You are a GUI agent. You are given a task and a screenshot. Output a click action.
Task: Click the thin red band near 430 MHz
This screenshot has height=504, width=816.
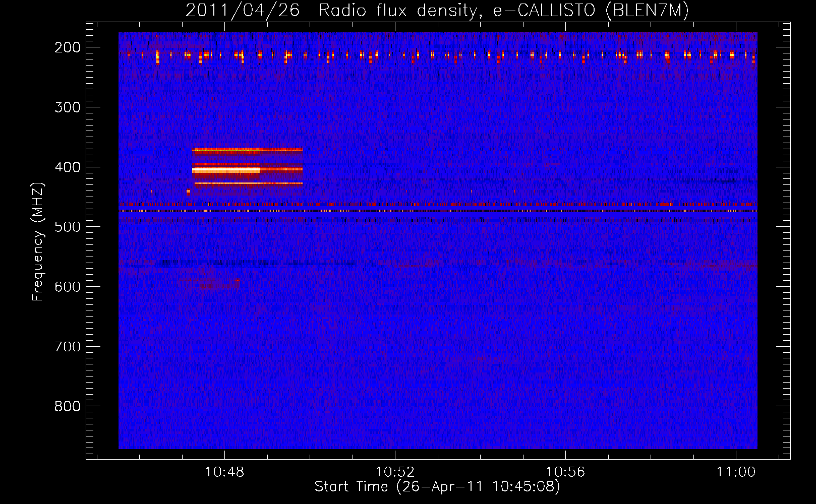point(248,183)
